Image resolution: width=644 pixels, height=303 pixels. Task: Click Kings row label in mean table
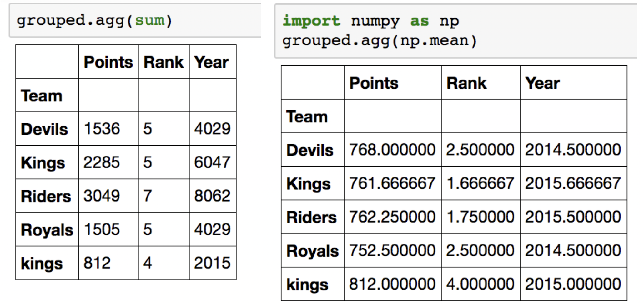(309, 184)
